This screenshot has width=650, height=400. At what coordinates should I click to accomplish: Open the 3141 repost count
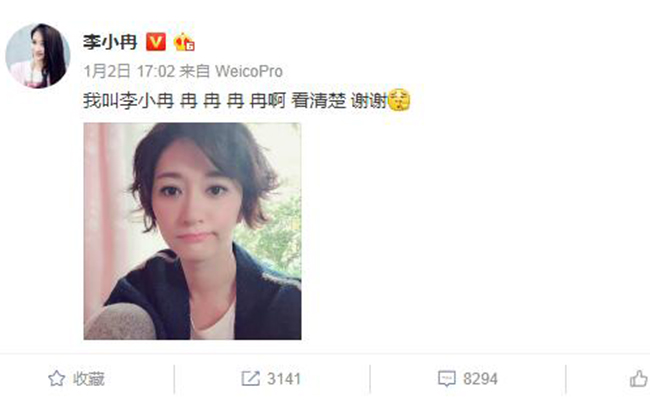tap(284, 379)
